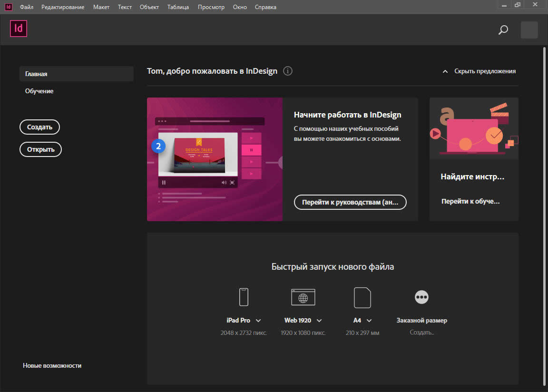
Task: Open the Новые возможности link
Action: (x=52, y=365)
